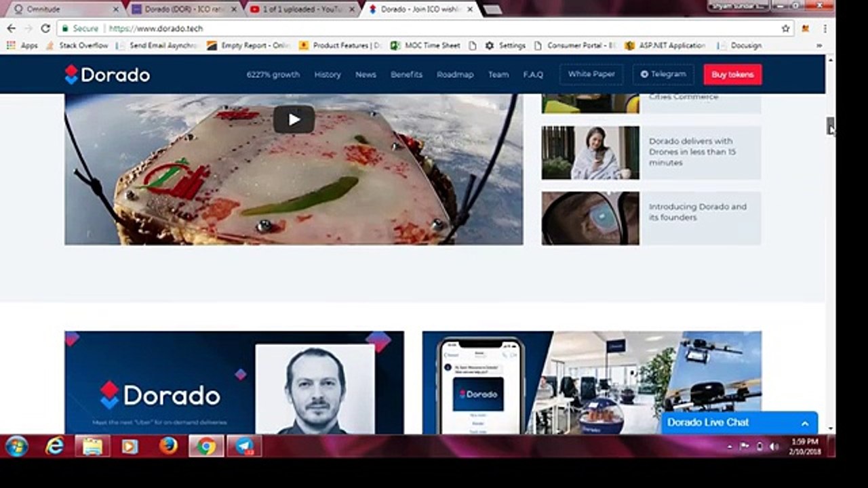Screen dimensions: 868x488
Task: Reload the current page
Action: pos(45,28)
